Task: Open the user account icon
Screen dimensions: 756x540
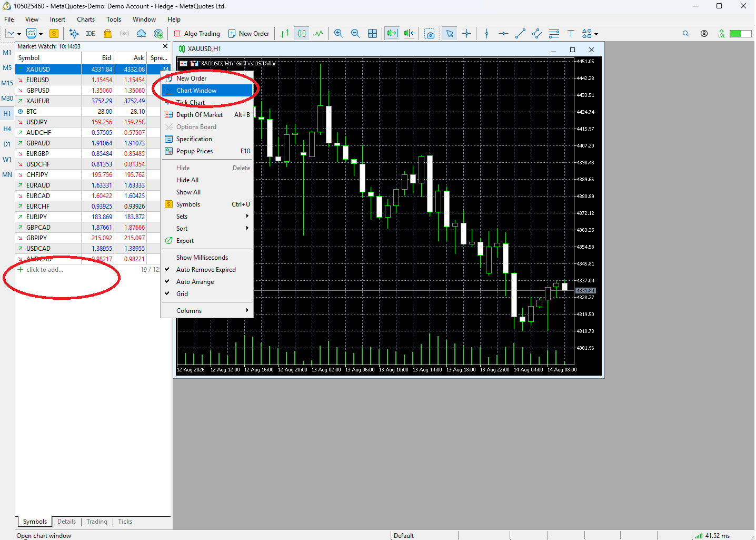Action: click(x=704, y=33)
